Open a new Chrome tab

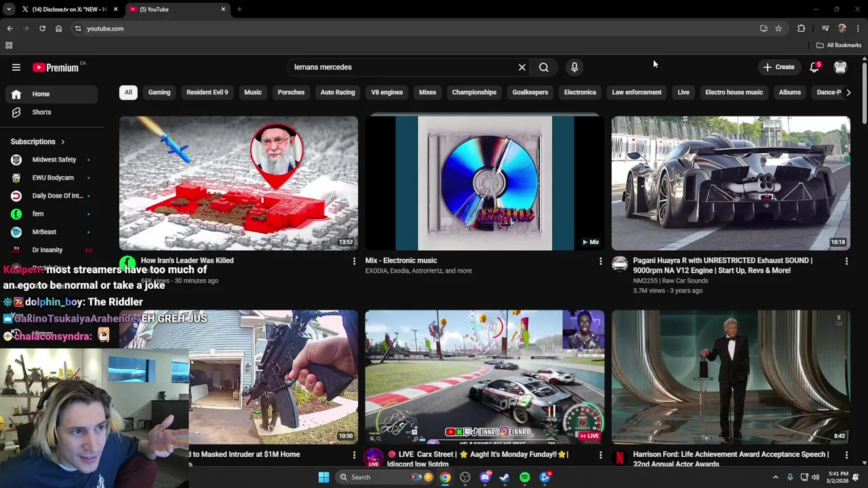click(239, 9)
